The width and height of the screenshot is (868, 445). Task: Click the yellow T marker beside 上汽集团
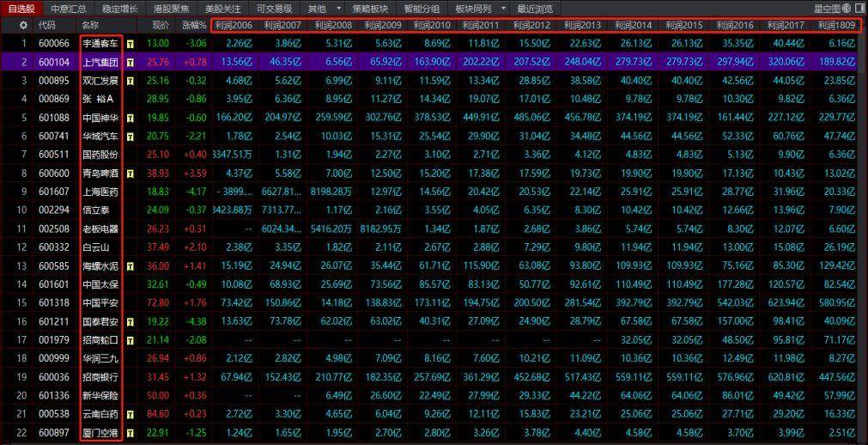pyautogui.click(x=131, y=62)
